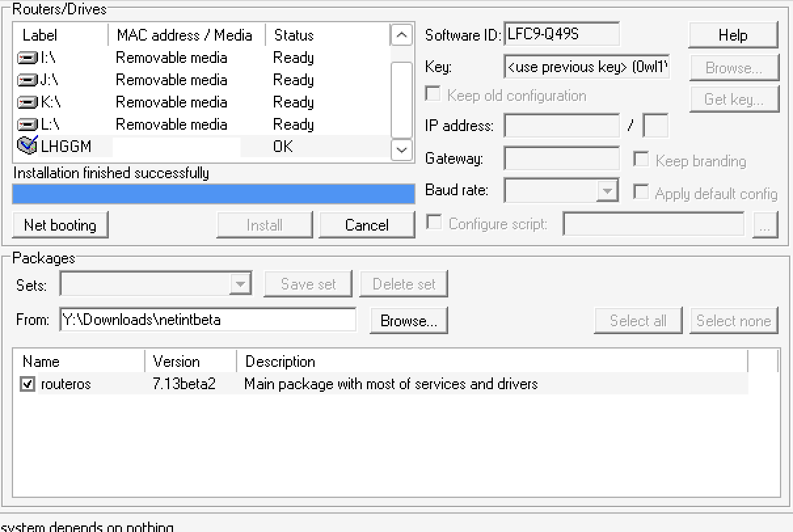Select the drive J:\ icon
793x532 pixels.
pos(26,79)
